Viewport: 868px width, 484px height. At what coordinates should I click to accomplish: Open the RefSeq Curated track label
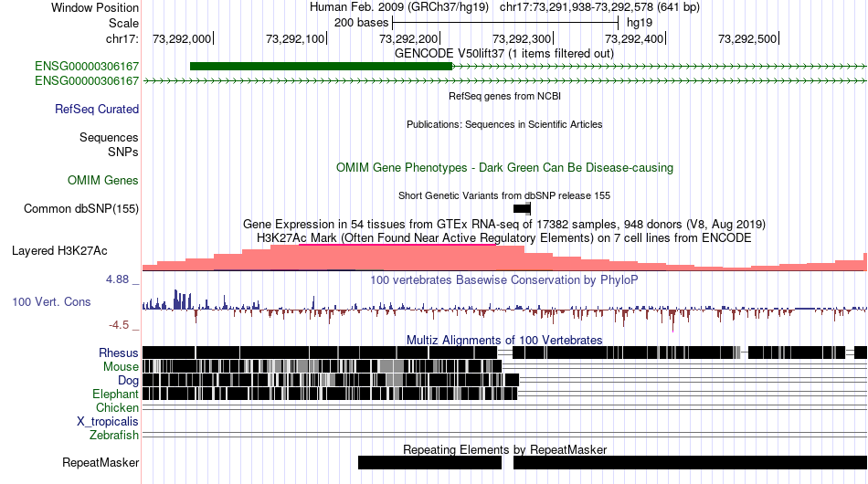pyautogui.click(x=97, y=109)
